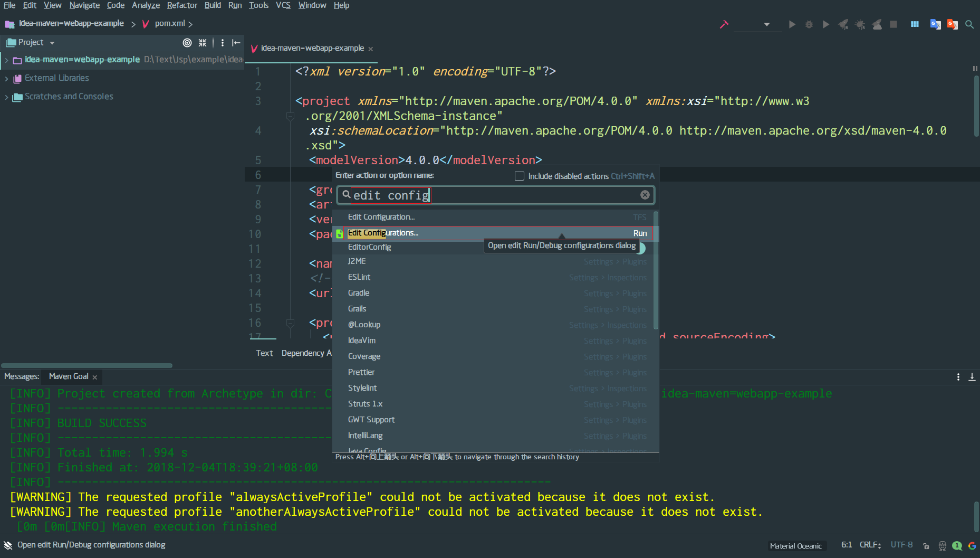Screen dimensions: 980x558
Task: Select the GWT Support plugin result
Action: coord(493,420)
